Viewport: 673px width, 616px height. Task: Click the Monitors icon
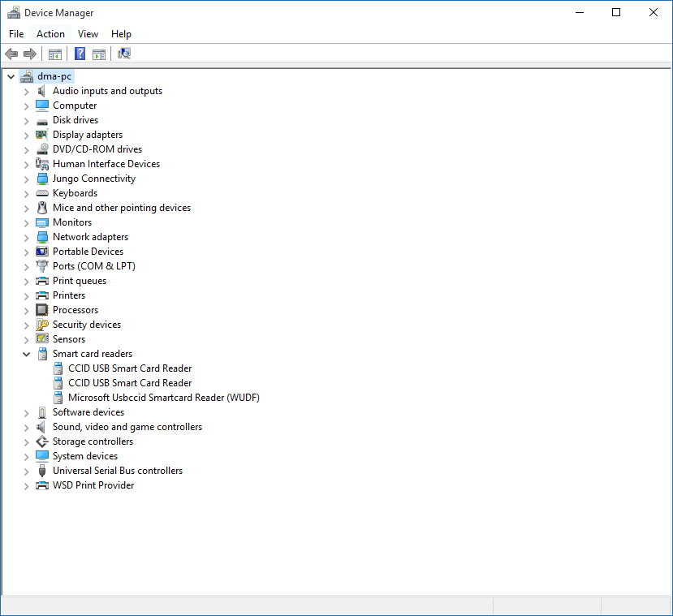[42, 222]
